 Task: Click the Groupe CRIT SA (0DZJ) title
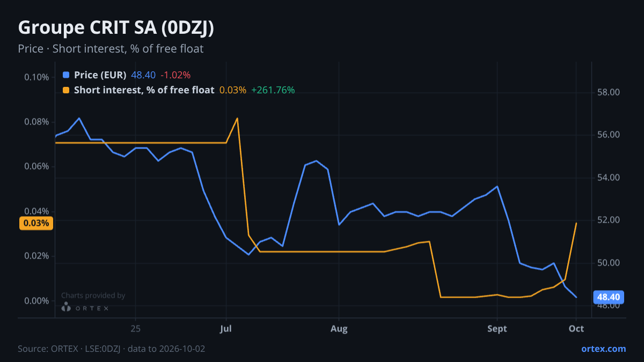pyautogui.click(x=116, y=28)
